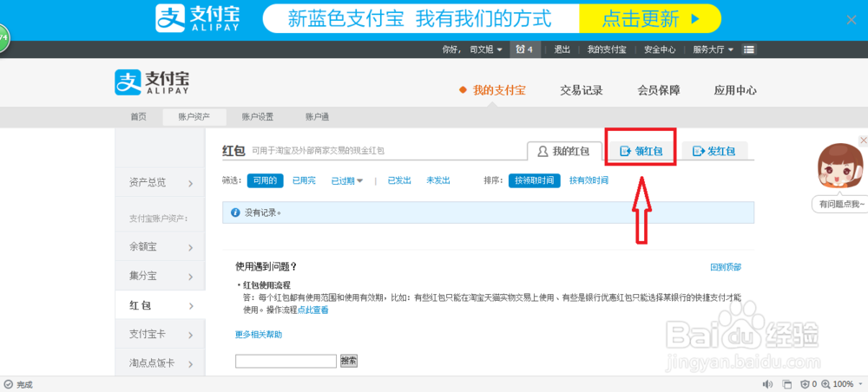Click the 点击更新 update button in the banner

650,19
